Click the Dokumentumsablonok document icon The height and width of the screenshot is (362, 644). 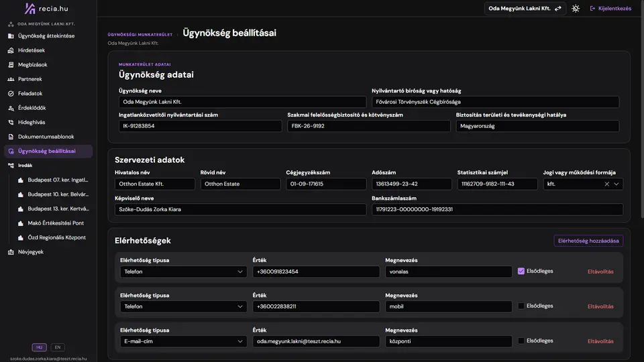11,137
